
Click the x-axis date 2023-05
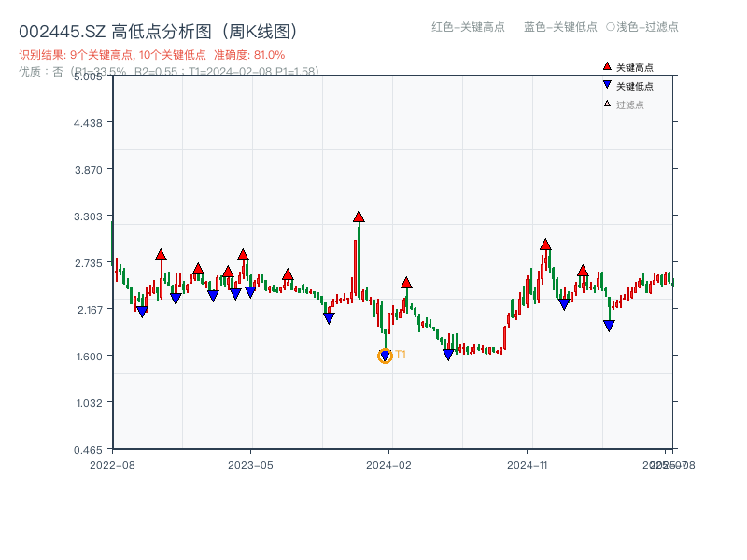click(250, 465)
